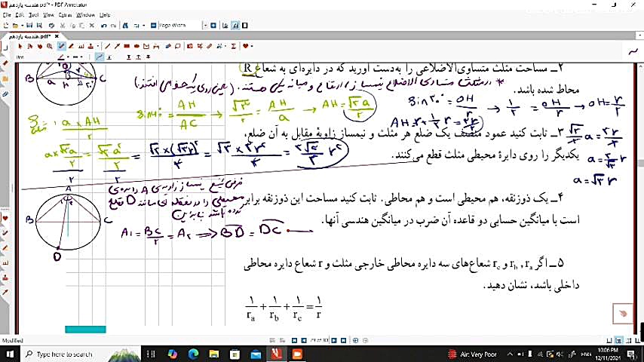The image size is (644, 362).
Task: Show hidden system tray icons
Action: [510, 354]
